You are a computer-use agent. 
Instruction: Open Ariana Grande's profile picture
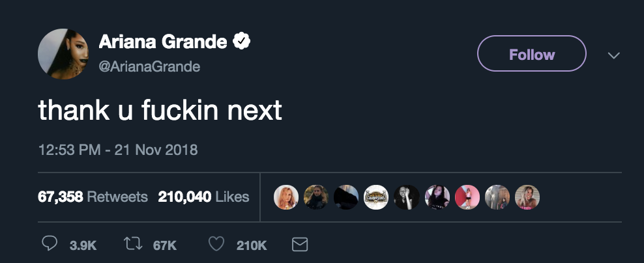[x=63, y=53]
